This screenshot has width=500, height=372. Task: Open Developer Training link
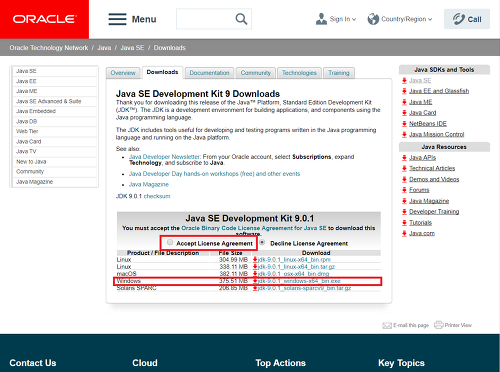(x=434, y=212)
